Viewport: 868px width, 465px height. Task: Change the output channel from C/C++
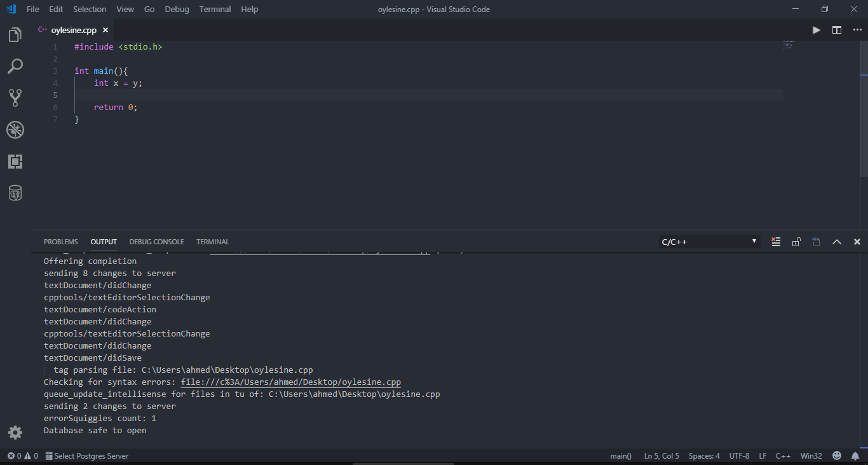(709, 242)
